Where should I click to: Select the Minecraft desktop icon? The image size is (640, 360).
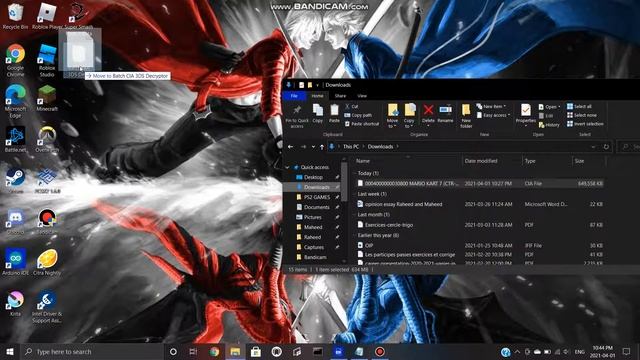(x=47, y=98)
